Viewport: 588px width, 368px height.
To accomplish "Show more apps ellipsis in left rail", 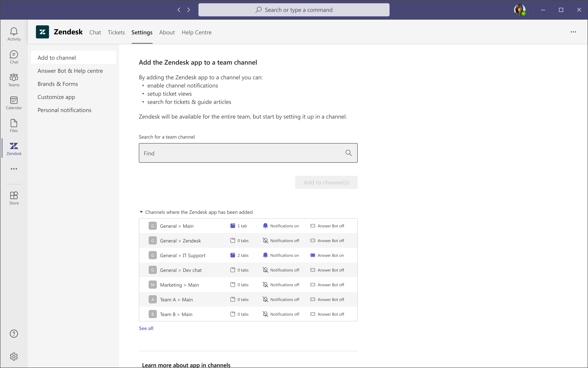I will pyautogui.click(x=14, y=169).
